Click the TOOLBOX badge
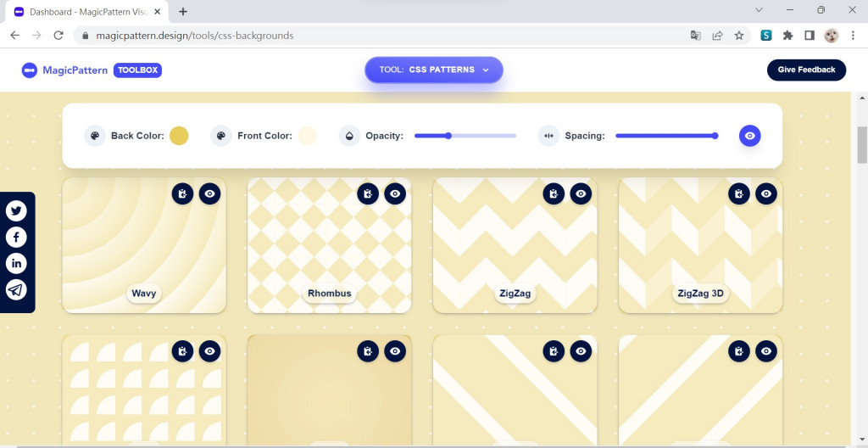Image resolution: width=868 pixels, height=448 pixels. pos(138,70)
